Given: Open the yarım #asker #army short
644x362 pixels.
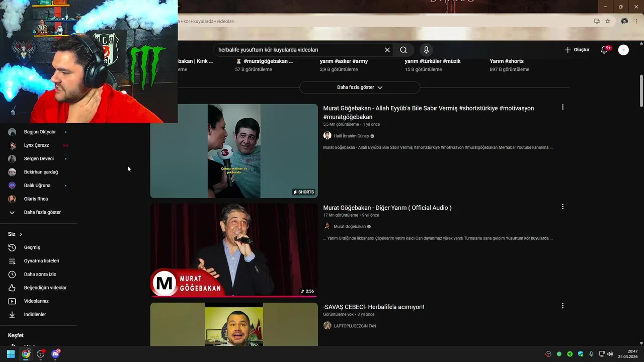Looking at the screenshot, I should pyautogui.click(x=344, y=61).
